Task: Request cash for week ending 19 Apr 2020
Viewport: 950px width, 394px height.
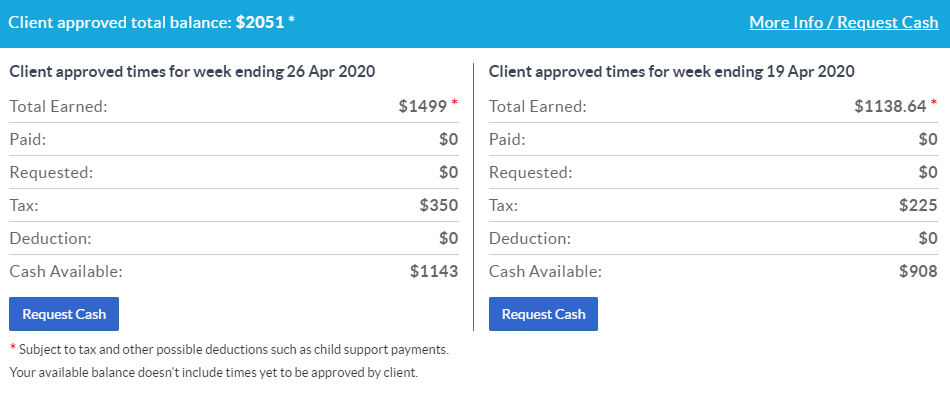Action: coord(543,314)
